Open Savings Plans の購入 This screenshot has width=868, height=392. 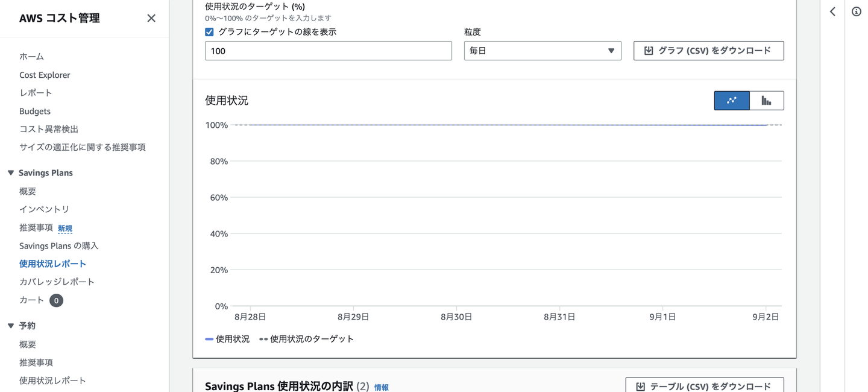[x=59, y=245]
